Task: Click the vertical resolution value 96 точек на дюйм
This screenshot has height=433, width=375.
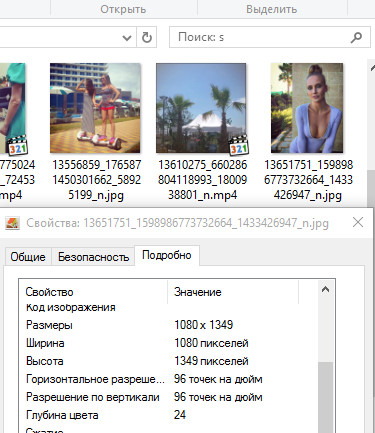Action: [x=218, y=397]
